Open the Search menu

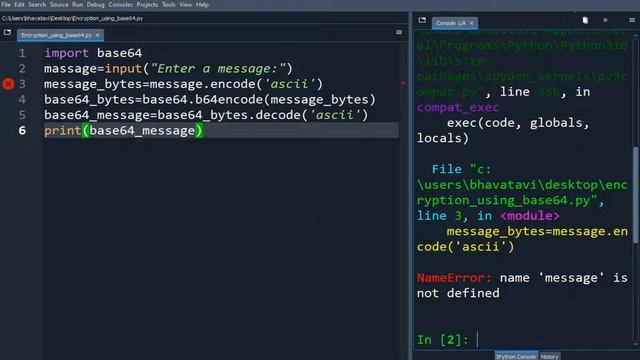click(37, 4)
